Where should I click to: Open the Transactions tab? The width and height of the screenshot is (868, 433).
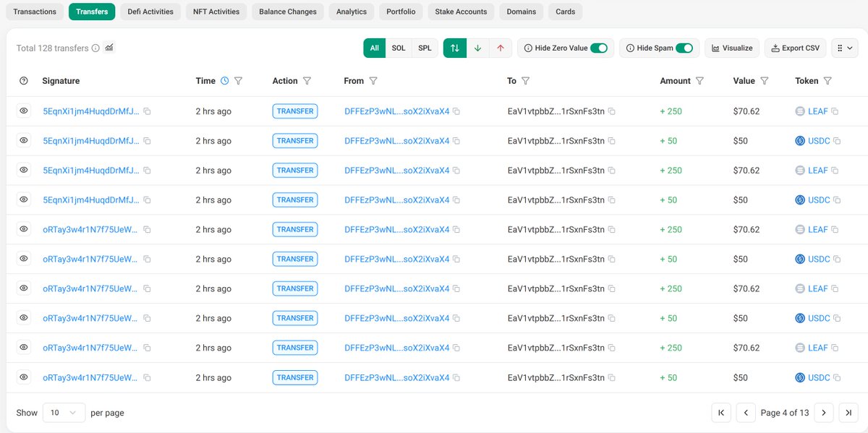(35, 12)
